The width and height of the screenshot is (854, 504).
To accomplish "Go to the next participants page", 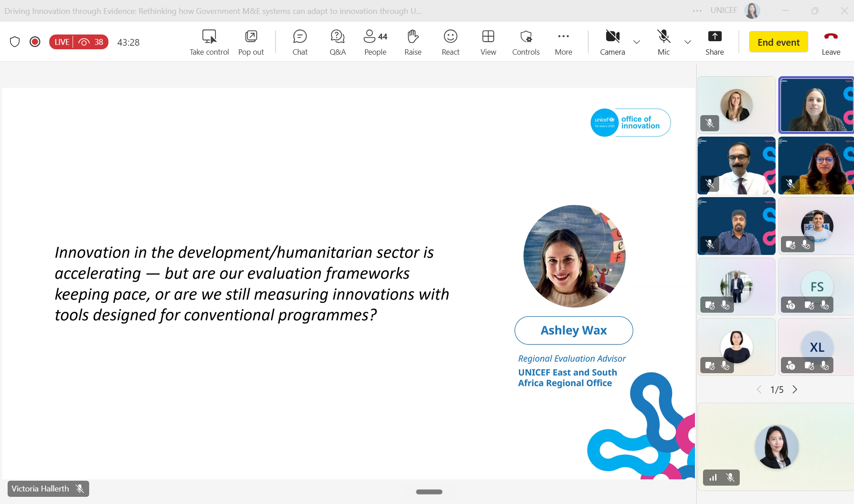I will 795,389.
